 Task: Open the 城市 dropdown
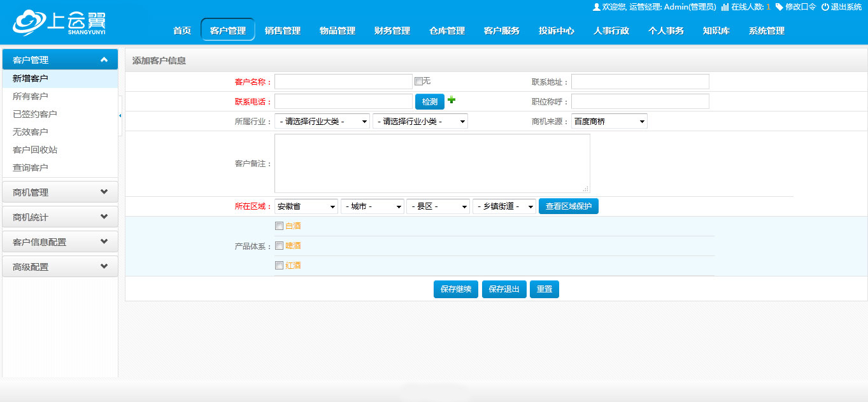coord(373,206)
